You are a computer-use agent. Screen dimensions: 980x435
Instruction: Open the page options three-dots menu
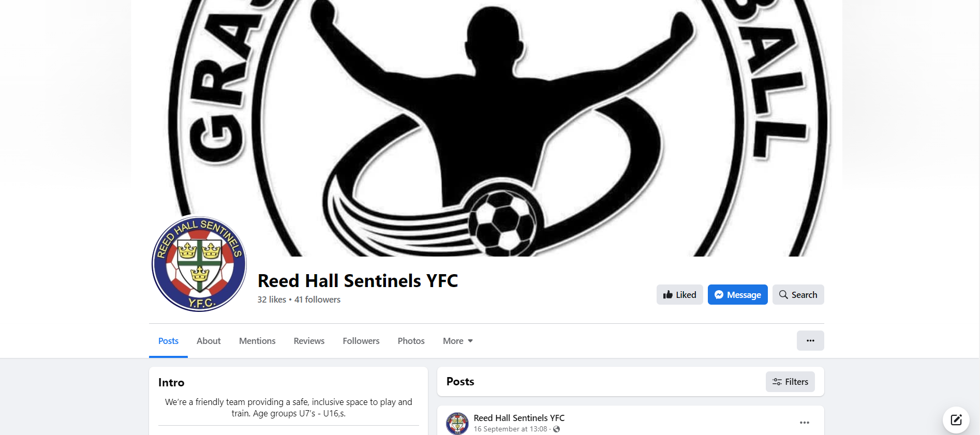coord(810,341)
